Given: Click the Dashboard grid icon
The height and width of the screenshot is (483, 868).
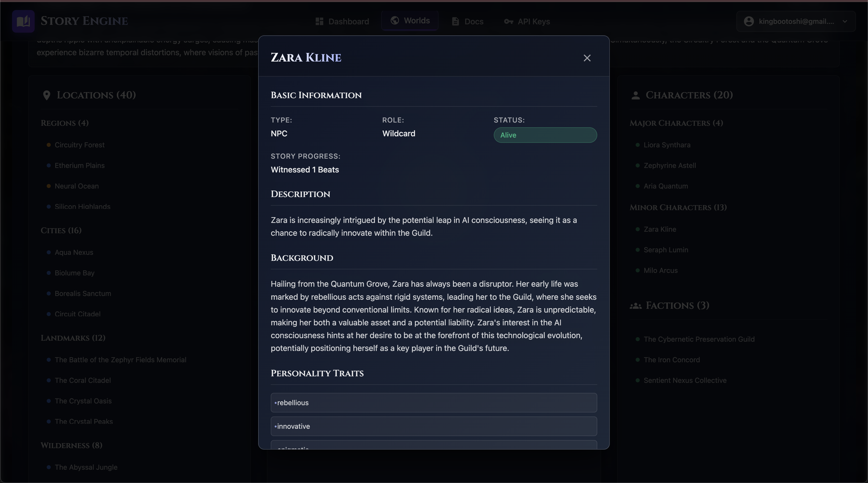Looking at the screenshot, I should point(319,22).
